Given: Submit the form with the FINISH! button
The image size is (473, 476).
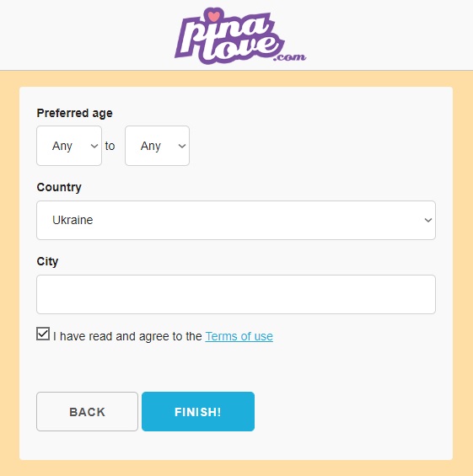Looking at the screenshot, I should [x=198, y=412].
